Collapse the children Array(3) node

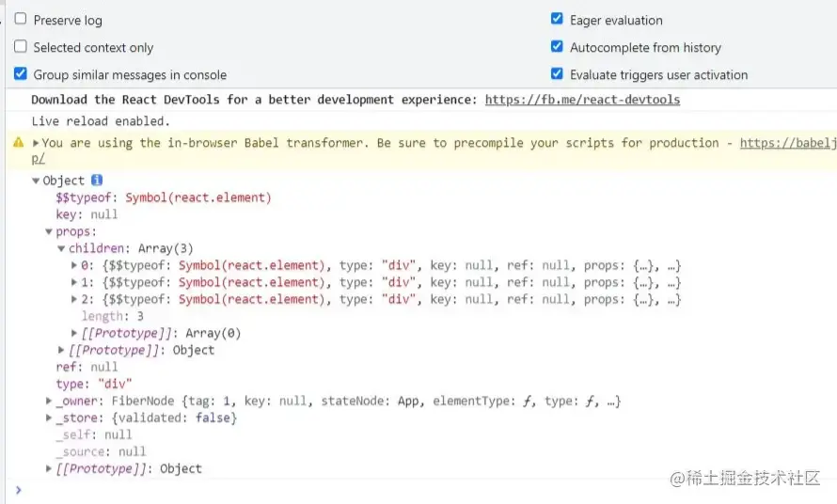click(61, 248)
